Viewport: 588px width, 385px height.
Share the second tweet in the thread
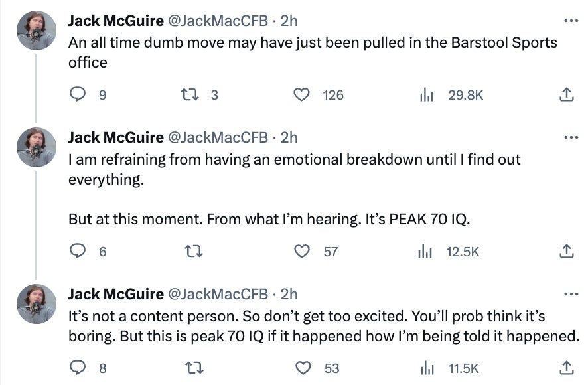click(566, 251)
